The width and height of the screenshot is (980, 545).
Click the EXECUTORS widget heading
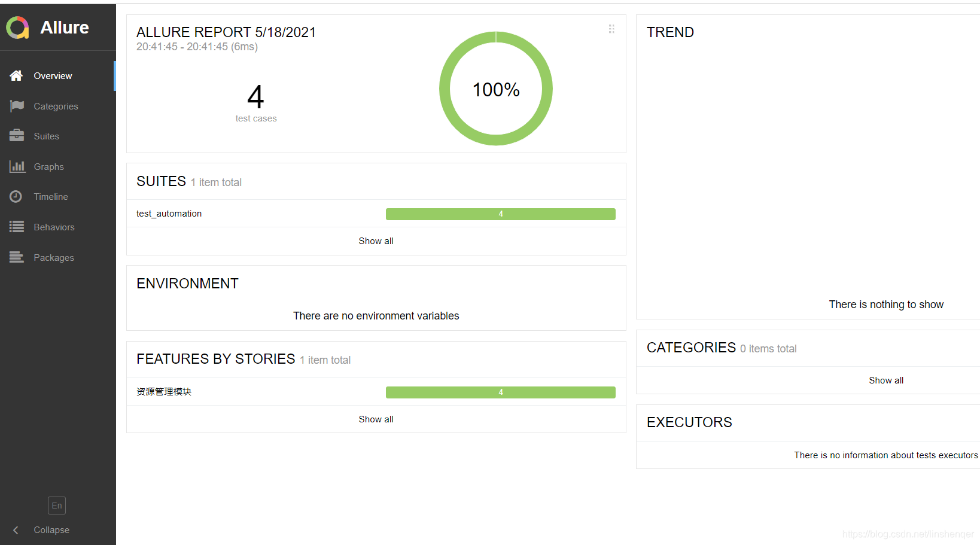[689, 422]
